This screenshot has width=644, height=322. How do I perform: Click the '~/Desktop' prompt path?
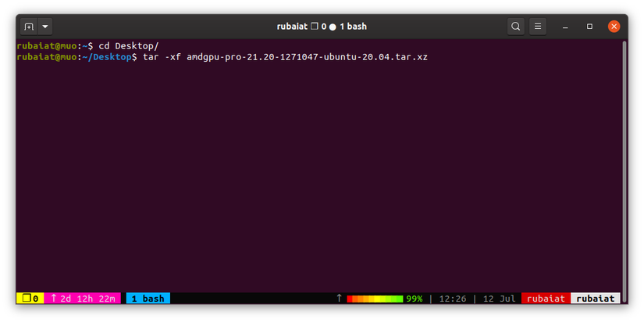click(107, 57)
